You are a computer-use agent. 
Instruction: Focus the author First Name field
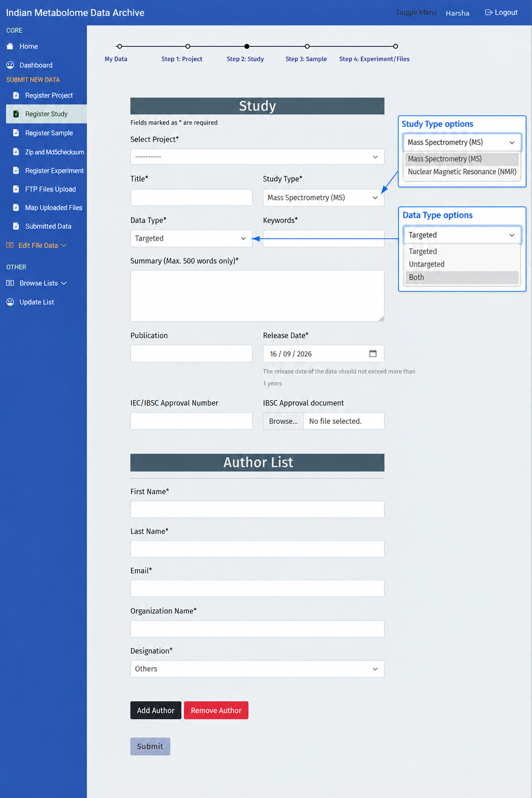(257, 509)
